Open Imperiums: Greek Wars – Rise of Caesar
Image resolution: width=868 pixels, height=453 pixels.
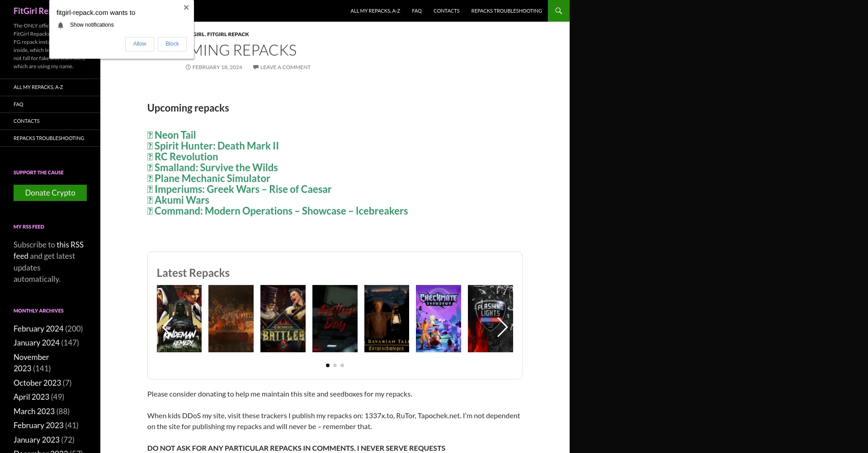point(243,189)
